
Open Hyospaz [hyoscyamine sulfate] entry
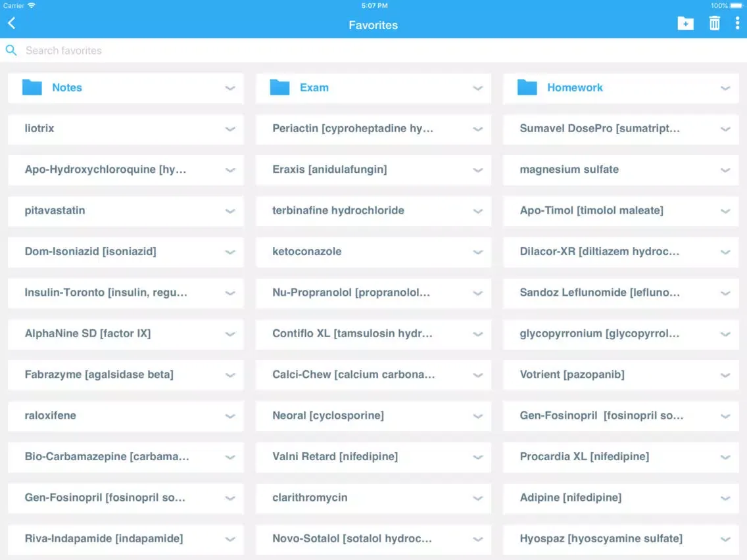click(621, 538)
